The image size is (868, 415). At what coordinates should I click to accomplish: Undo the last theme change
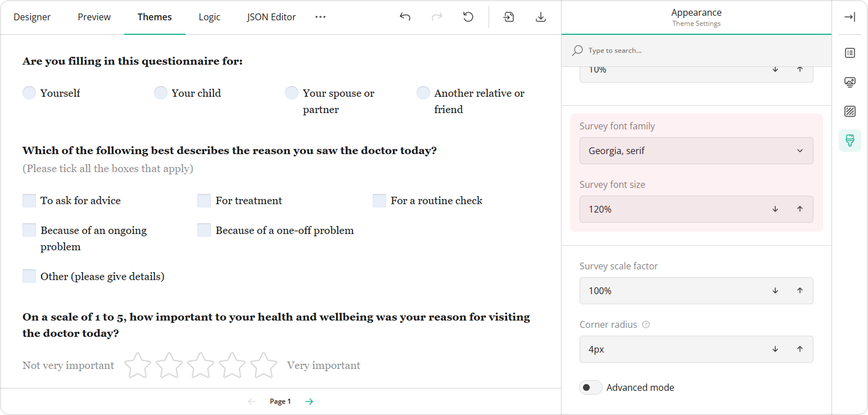tap(405, 17)
